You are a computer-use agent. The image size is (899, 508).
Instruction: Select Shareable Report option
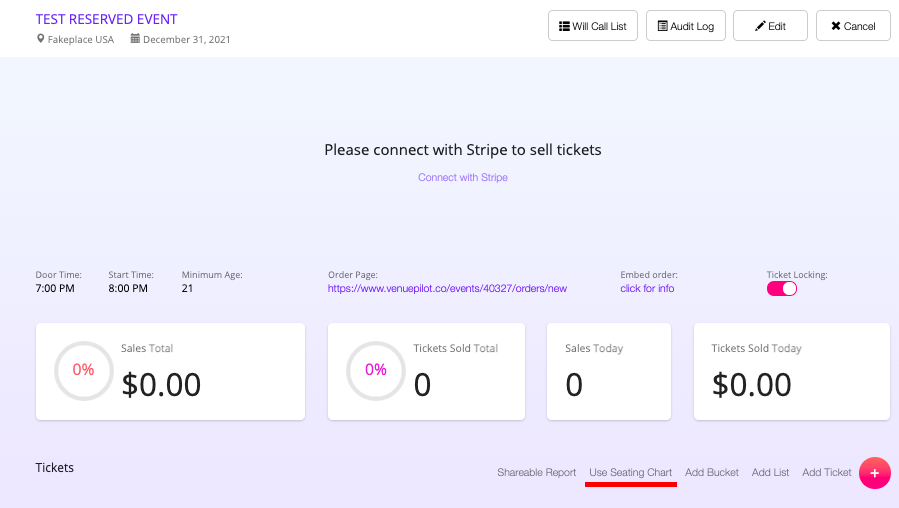pyautogui.click(x=537, y=472)
